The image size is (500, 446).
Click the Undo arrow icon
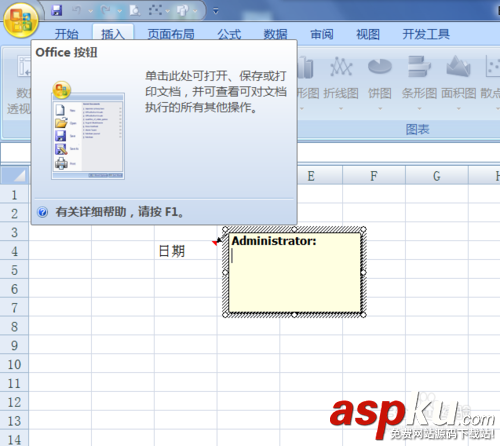tap(77, 10)
